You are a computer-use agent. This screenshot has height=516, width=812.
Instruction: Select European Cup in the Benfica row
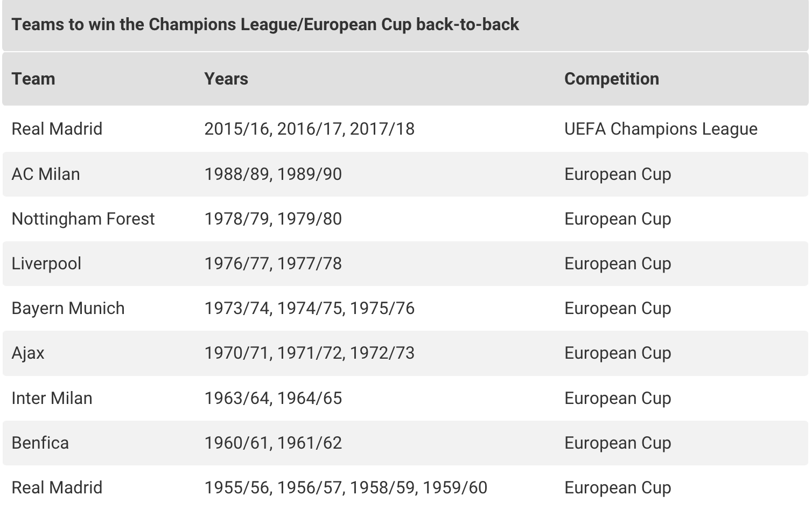tap(618, 443)
